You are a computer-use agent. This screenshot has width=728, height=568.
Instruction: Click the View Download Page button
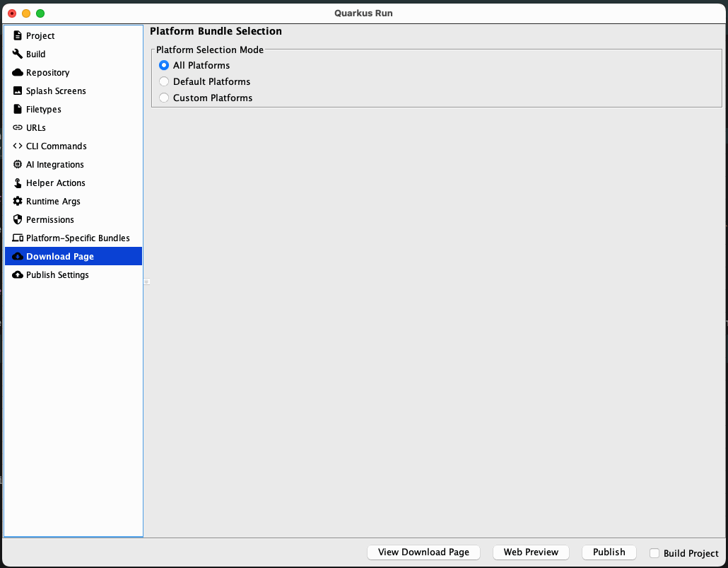pyautogui.click(x=423, y=552)
